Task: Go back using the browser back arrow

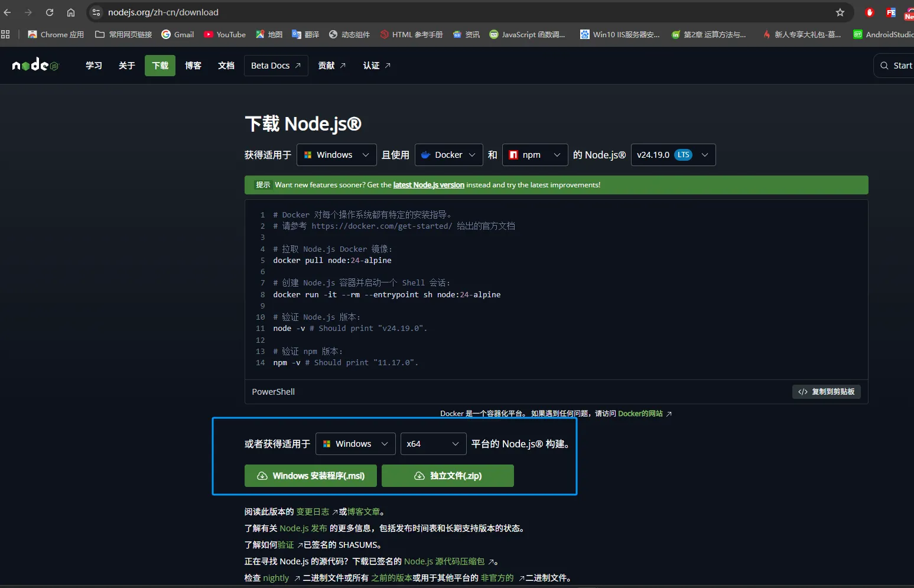Action: 7,12
